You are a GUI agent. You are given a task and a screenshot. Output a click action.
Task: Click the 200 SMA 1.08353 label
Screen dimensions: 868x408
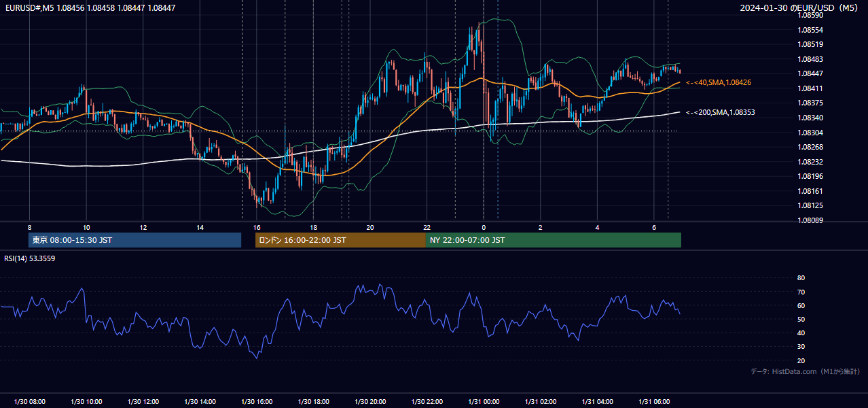[x=721, y=112]
